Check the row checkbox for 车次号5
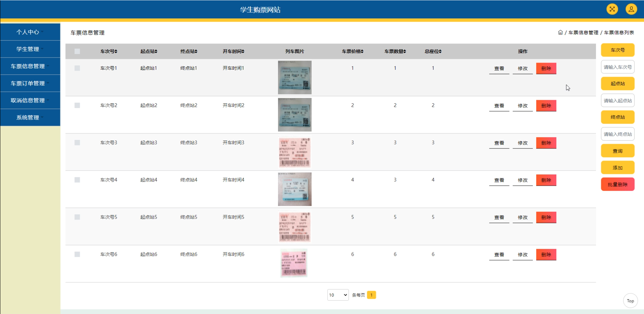Screen dimensions: 644x314 (77, 217)
